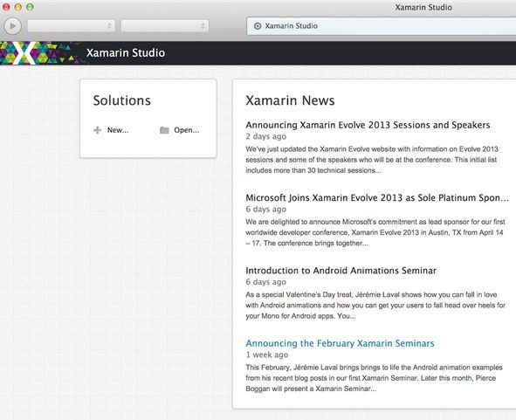Click the yellow minimize window button
Screen dimensions: 516x420
(x=18, y=7)
